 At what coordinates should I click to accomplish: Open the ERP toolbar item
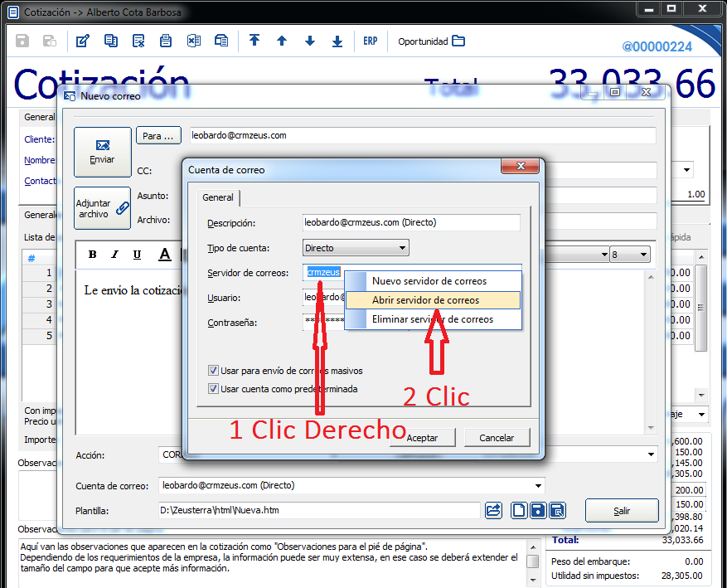[370, 41]
